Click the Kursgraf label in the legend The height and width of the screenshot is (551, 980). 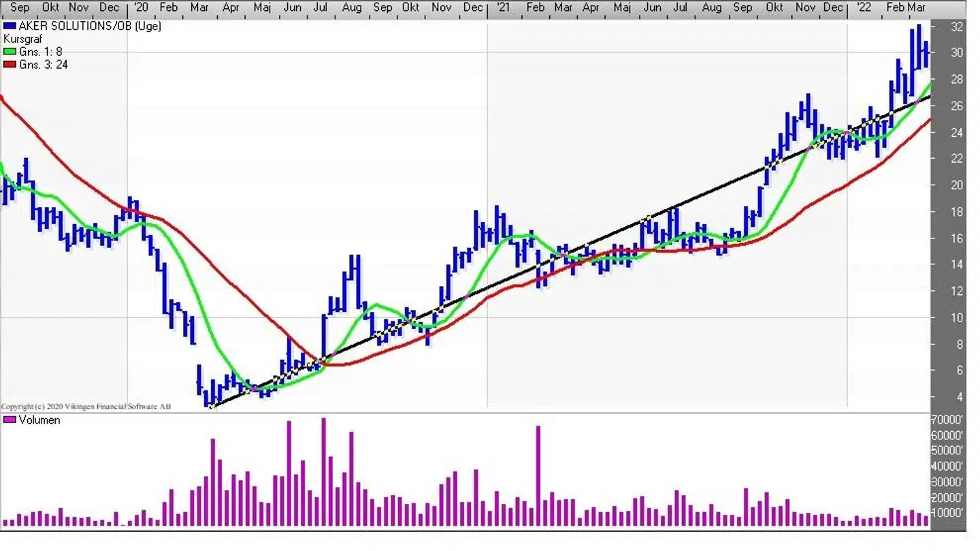[22, 40]
